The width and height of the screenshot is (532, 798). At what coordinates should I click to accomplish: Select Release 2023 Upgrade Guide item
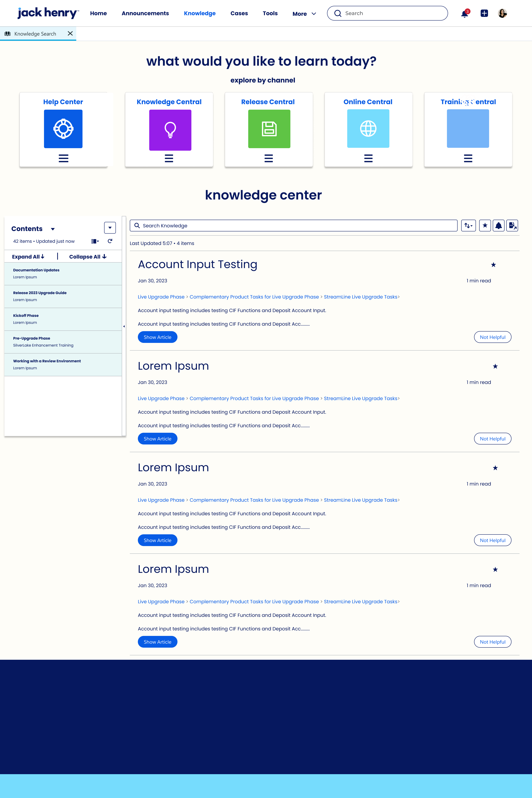pyautogui.click(x=63, y=296)
